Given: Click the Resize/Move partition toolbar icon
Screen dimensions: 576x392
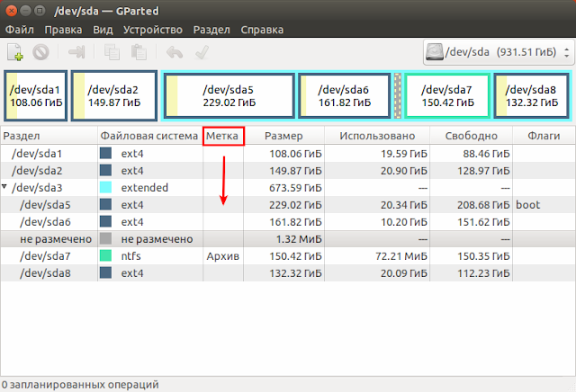Looking at the screenshot, I should click(x=76, y=52).
